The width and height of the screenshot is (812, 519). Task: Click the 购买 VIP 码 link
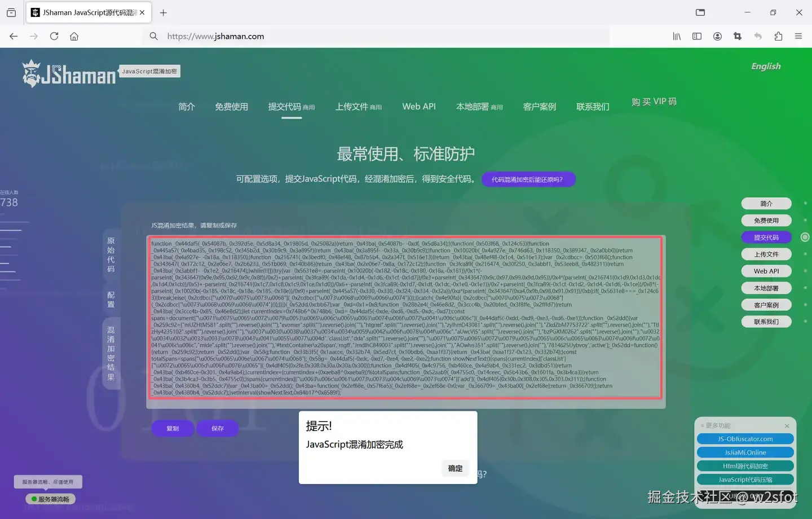click(x=654, y=102)
